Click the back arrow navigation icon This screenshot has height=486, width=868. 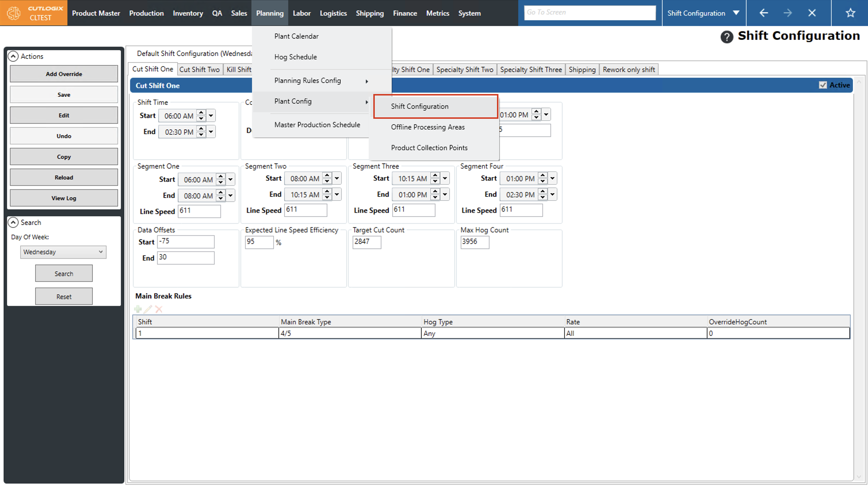coord(764,13)
